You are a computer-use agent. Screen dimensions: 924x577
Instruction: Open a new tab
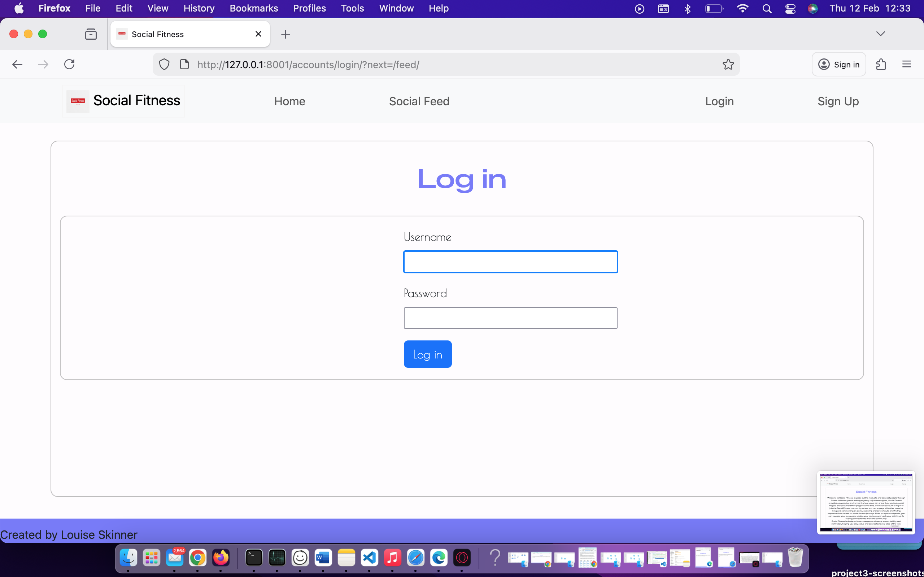pyautogui.click(x=286, y=34)
